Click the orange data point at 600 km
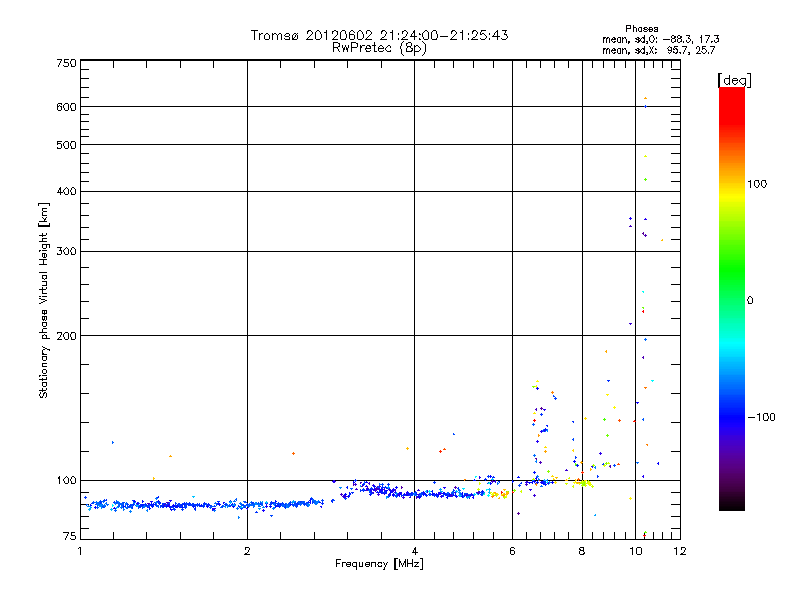Image resolution: width=800 pixels, height=600 pixels. tap(645, 98)
